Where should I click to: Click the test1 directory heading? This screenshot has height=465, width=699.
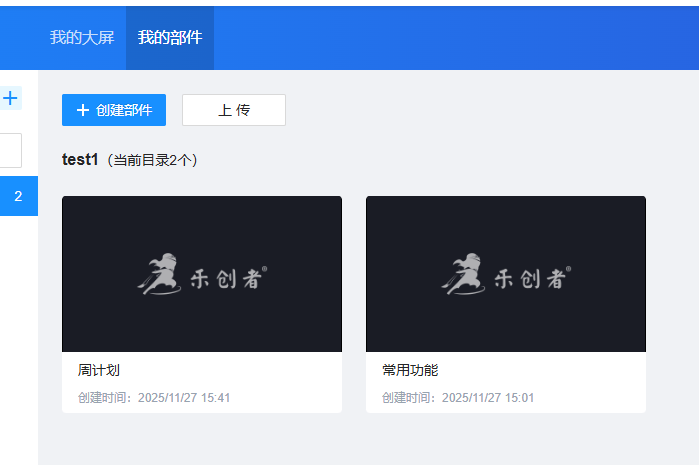coord(80,160)
